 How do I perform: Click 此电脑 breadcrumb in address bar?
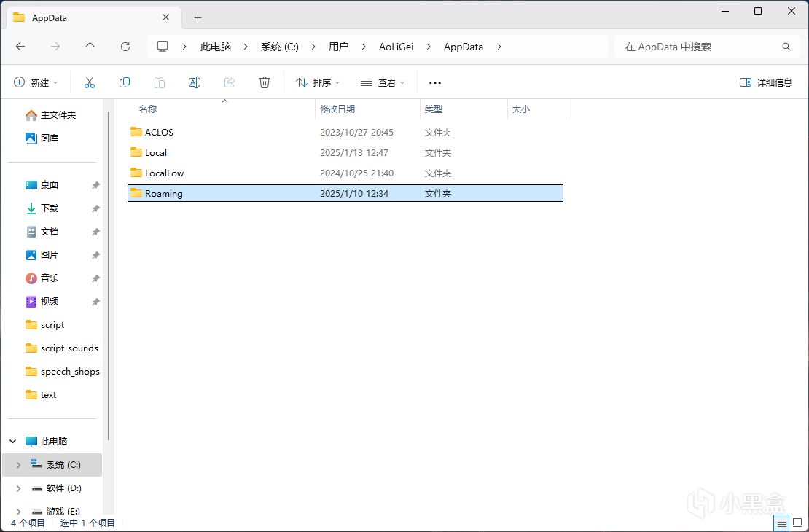point(216,47)
